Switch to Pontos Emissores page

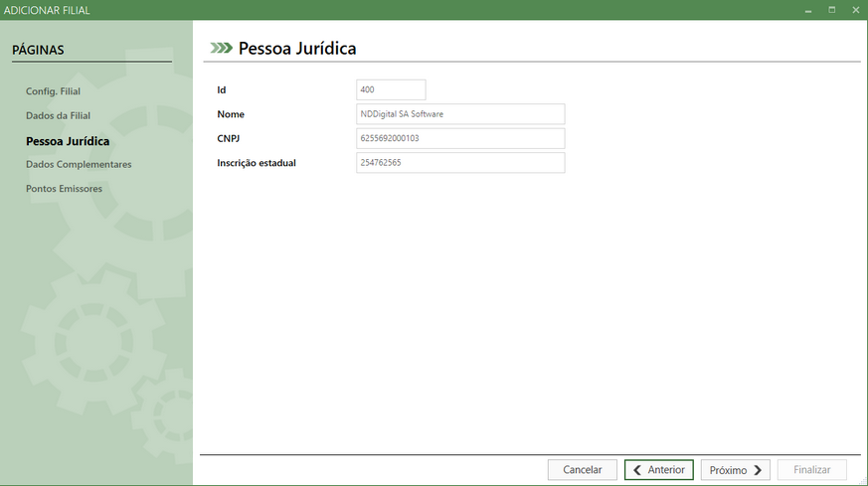pos(65,189)
